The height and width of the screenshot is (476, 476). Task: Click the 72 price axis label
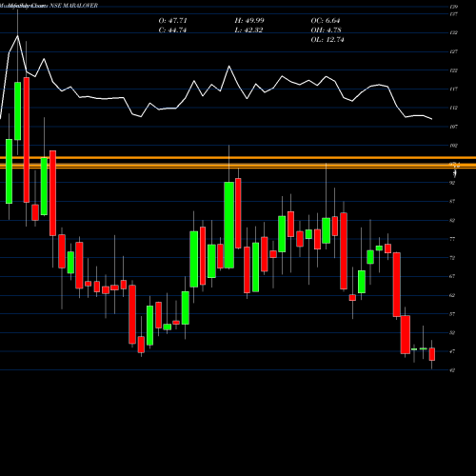(453, 258)
